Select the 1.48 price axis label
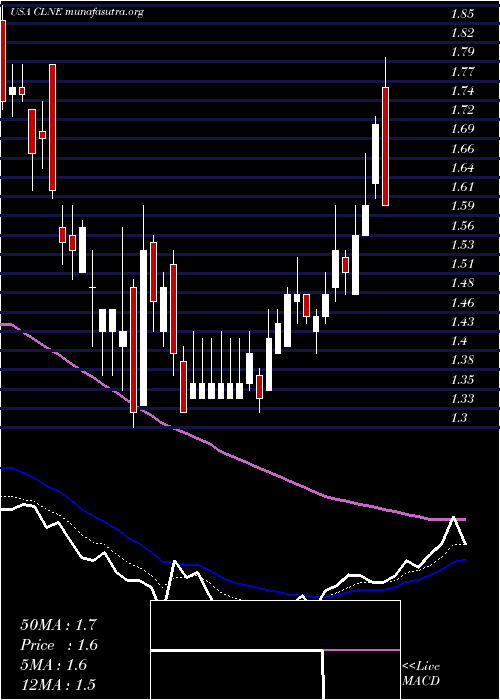500x700 pixels. tap(462, 283)
